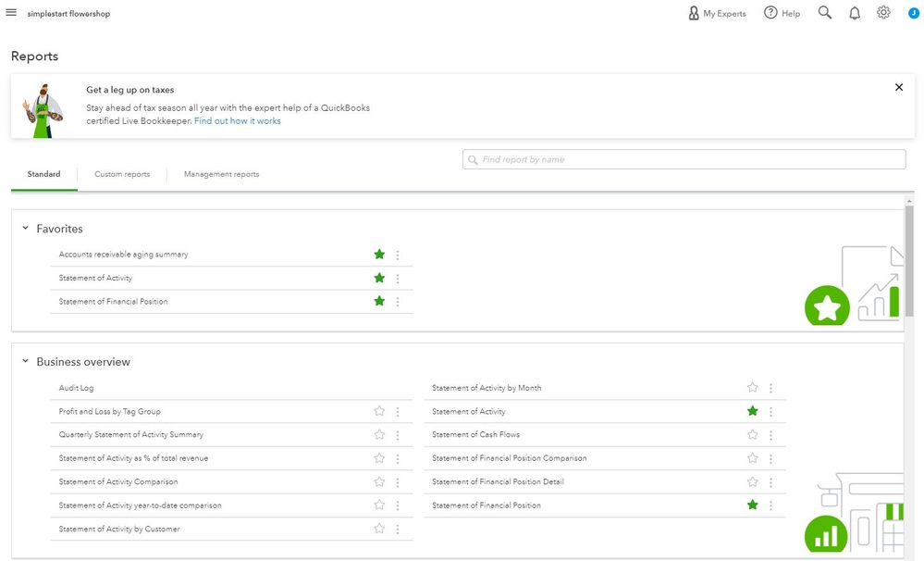Unfavorite Statement of Activity in Business overview
The width and height of the screenshot is (924, 561).
(x=753, y=411)
